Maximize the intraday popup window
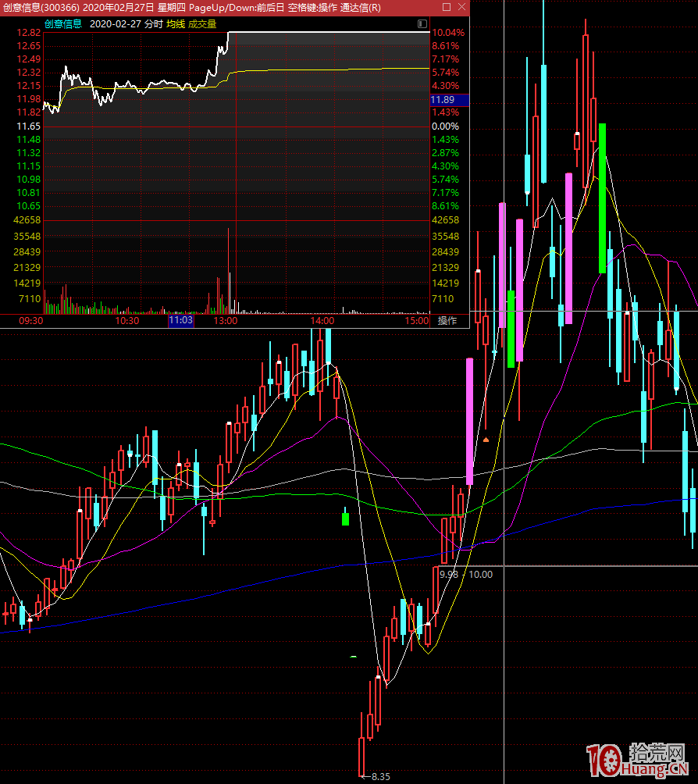698x784 pixels. click(446, 7)
